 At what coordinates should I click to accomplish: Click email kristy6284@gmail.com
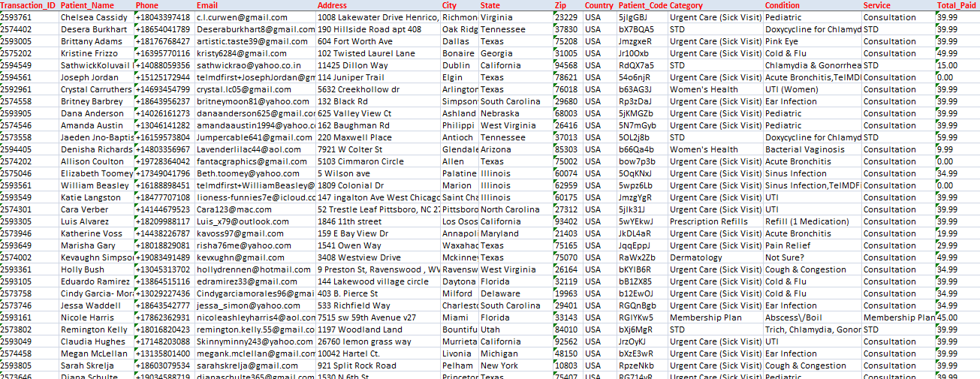[x=255, y=53]
